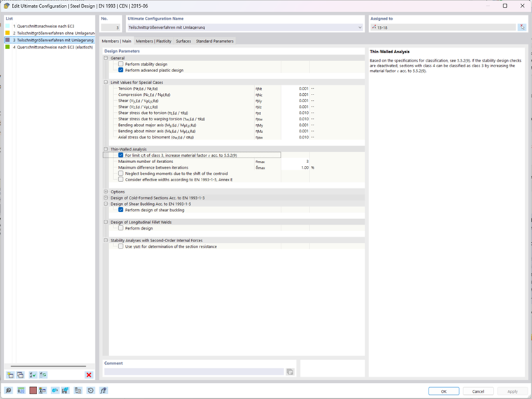This screenshot has width=532, height=399.
Task: Select item 4 Querschnittsnachweise nach EC3 (elastisch)
Action: 50,47
